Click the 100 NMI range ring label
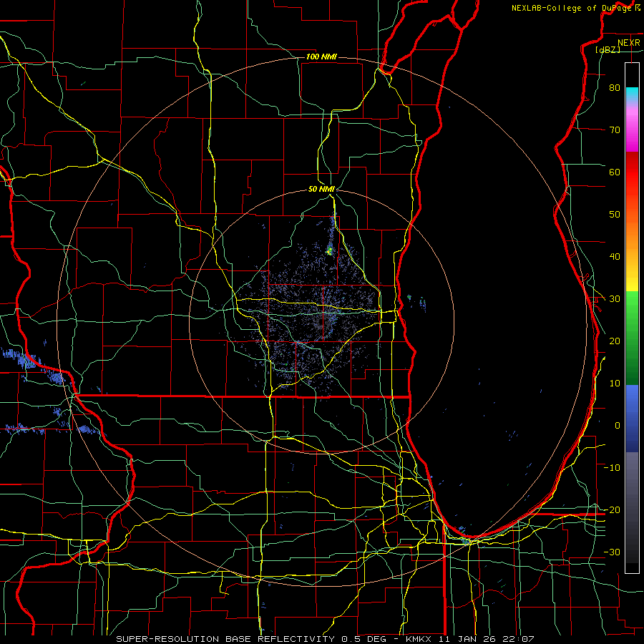644x644 pixels. pos(321,57)
